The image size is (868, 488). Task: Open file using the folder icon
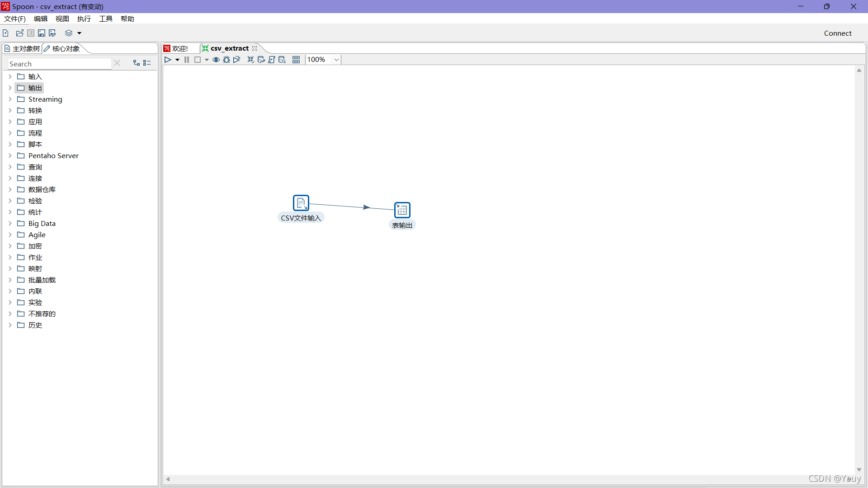19,33
